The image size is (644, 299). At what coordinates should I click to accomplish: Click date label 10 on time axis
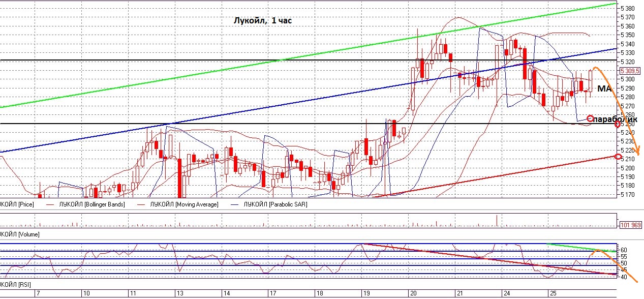click(x=86, y=294)
